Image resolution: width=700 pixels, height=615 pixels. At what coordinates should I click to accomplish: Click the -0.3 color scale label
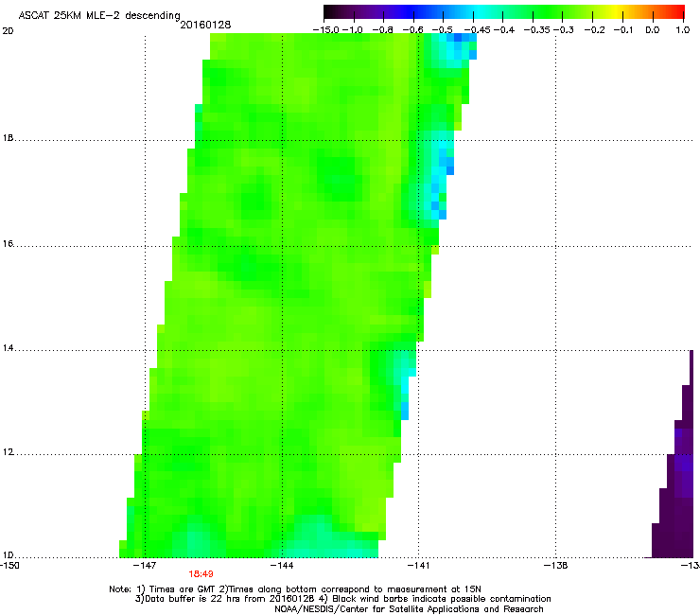coord(564,30)
